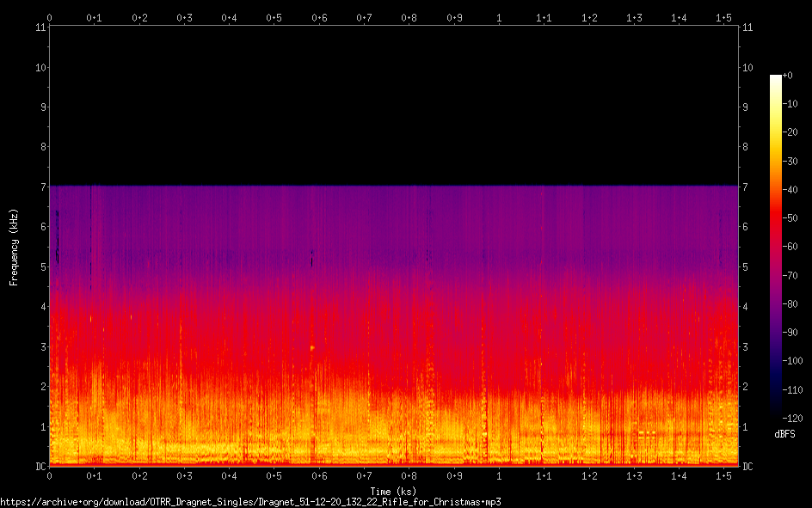Click the 3 kHz tick label on the left axis
The image size is (812, 508).
[41, 346]
